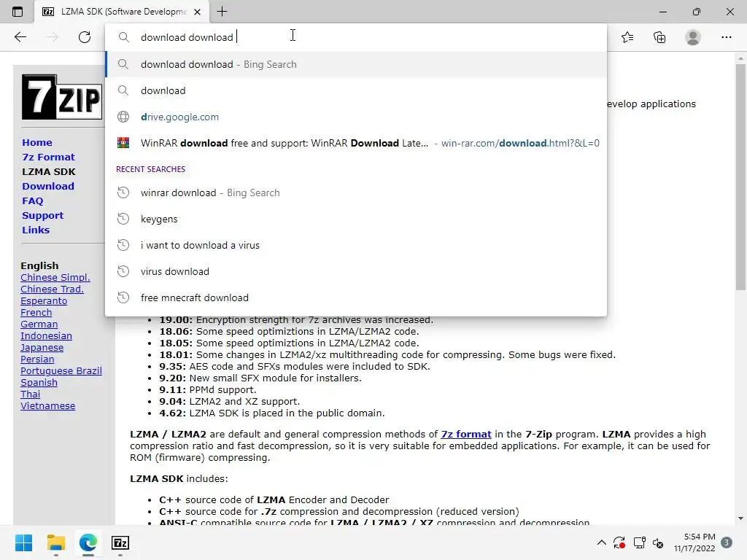Switch language to Persian
The width and height of the screenshot is (747, 560).
click(37, 359)
